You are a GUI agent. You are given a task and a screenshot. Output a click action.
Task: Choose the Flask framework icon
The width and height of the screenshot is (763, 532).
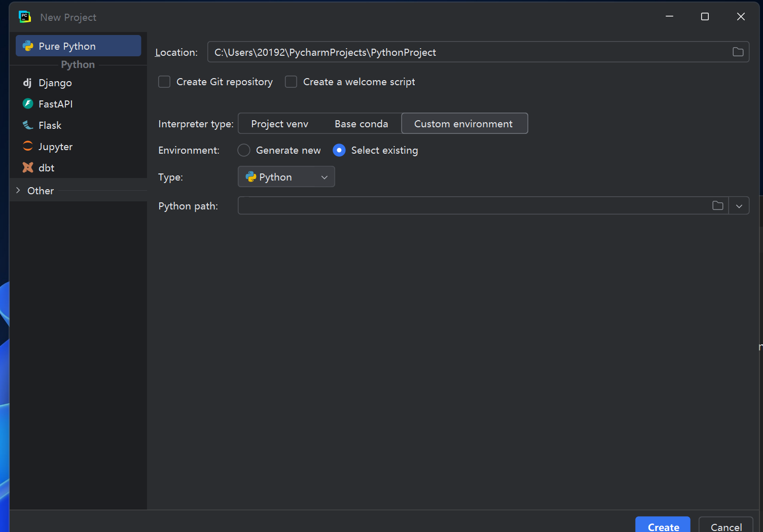point(27,125)
